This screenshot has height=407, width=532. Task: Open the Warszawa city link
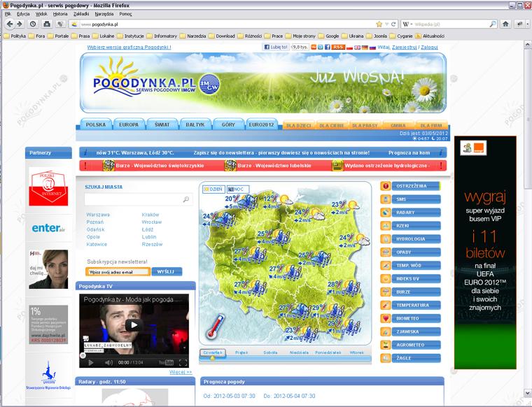98,215
